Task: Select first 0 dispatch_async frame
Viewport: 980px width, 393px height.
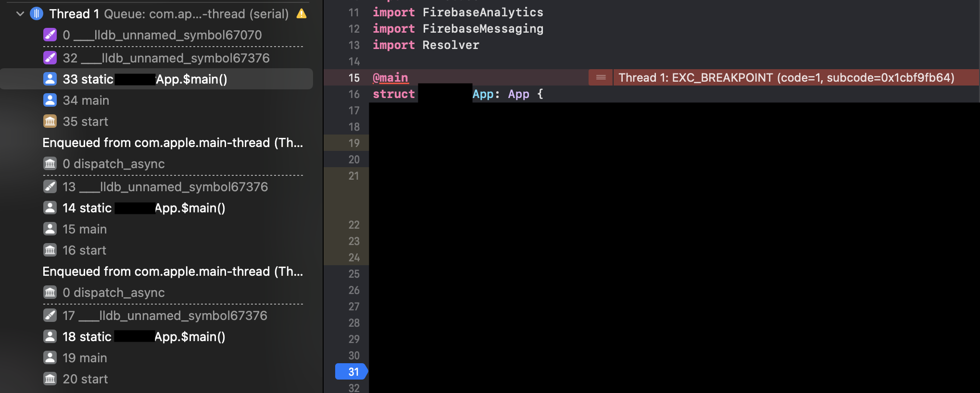Action: coord(113,164)
